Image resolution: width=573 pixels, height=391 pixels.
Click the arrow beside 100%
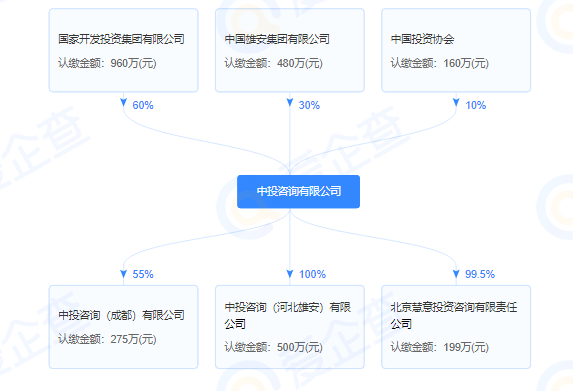290,274
